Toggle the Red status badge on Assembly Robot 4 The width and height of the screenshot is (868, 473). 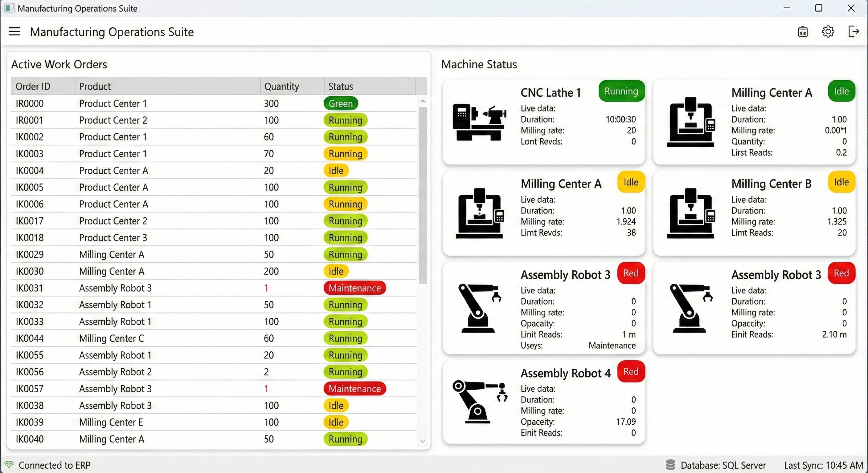click(x=631, y=372)
